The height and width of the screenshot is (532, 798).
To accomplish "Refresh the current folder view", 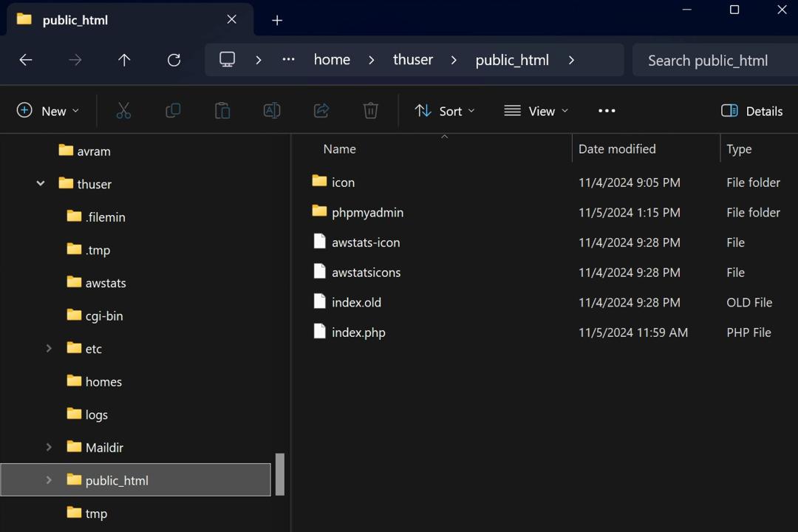I will (174, 60).
